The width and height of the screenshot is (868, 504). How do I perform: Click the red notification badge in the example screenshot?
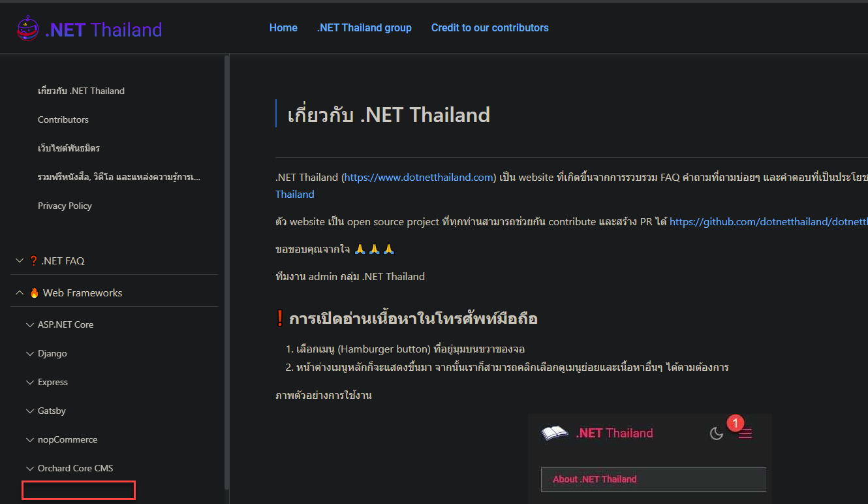(736, 423)
